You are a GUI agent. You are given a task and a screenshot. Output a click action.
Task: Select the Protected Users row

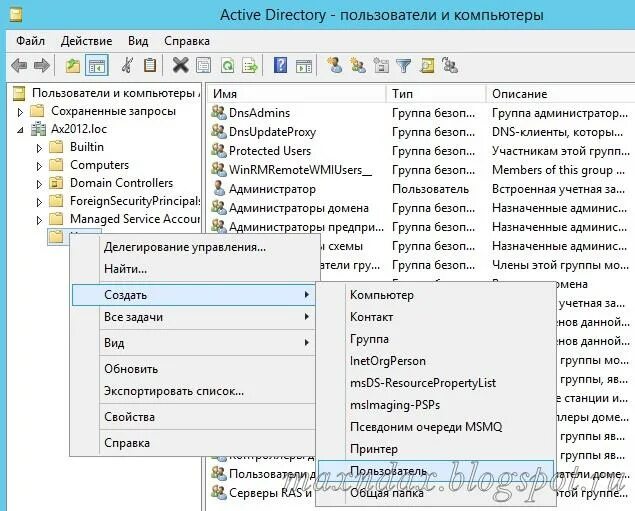pyautogui.click(x=421, y=151)
